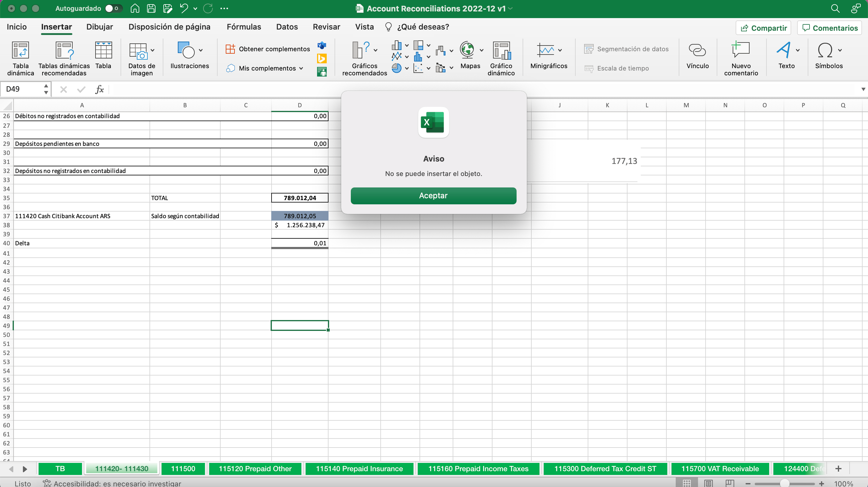The image size is (868, 487).
Task: Click the Compartir button
Action: point(763,28)
